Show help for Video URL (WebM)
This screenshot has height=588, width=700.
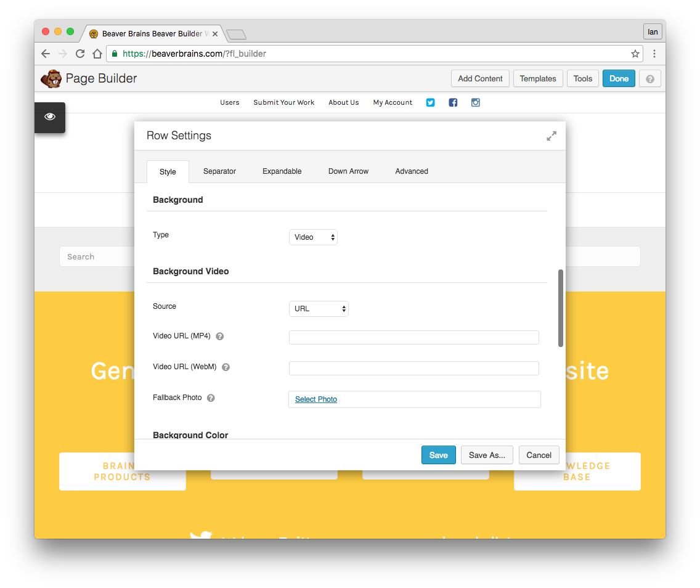coord(226,367)
